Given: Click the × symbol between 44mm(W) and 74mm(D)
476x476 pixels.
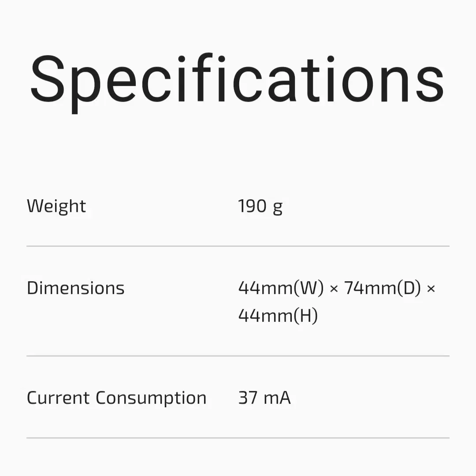Looking at the screenshot, I should 334,289.
